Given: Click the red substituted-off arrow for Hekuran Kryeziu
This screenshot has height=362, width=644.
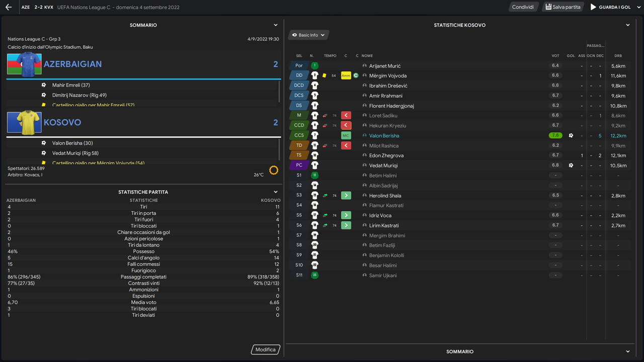Looking at the screenshot, I should (346, 125).
